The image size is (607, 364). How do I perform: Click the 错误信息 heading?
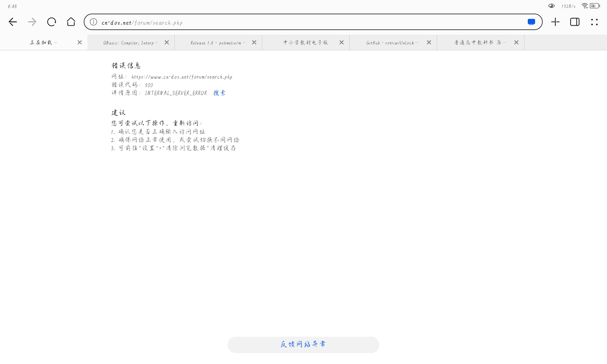pyautogui.click(x=126, y=66)
